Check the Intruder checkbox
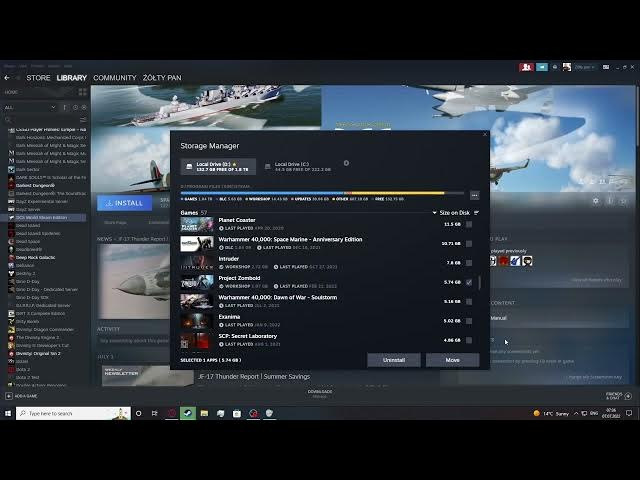 469,263
